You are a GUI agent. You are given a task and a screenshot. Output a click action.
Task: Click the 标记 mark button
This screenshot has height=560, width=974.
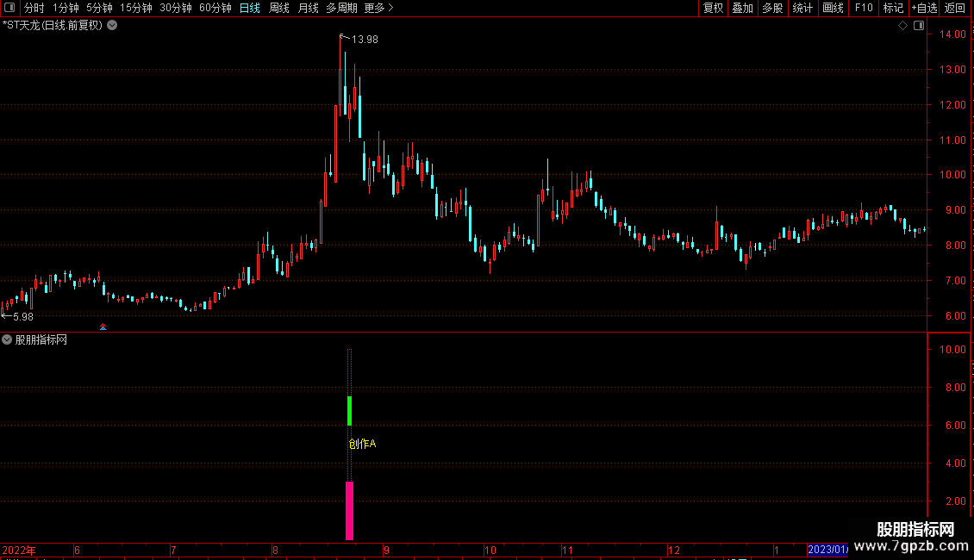[x=893, y=8]
